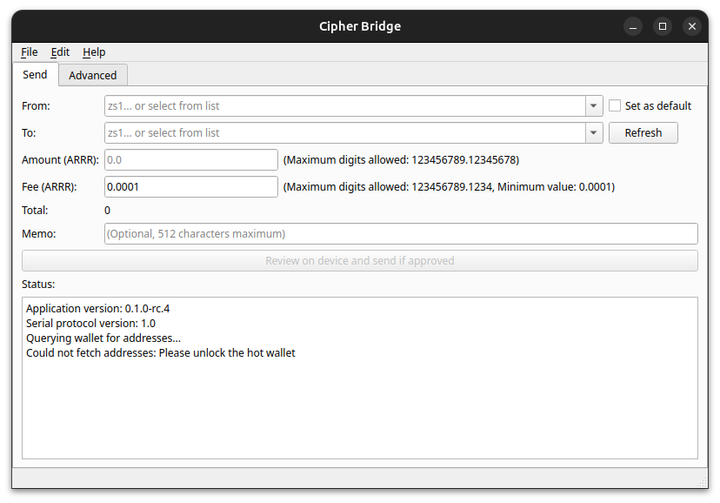Select the Send tab
The height and width of the screenshot is (503, 720).
pos(35,75)
